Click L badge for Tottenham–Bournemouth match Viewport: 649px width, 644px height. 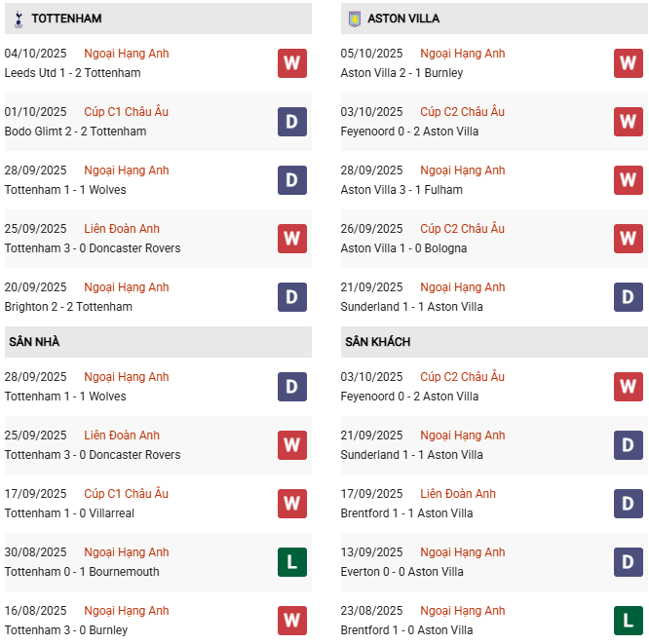pyautogui.click(x=291, y=562)
